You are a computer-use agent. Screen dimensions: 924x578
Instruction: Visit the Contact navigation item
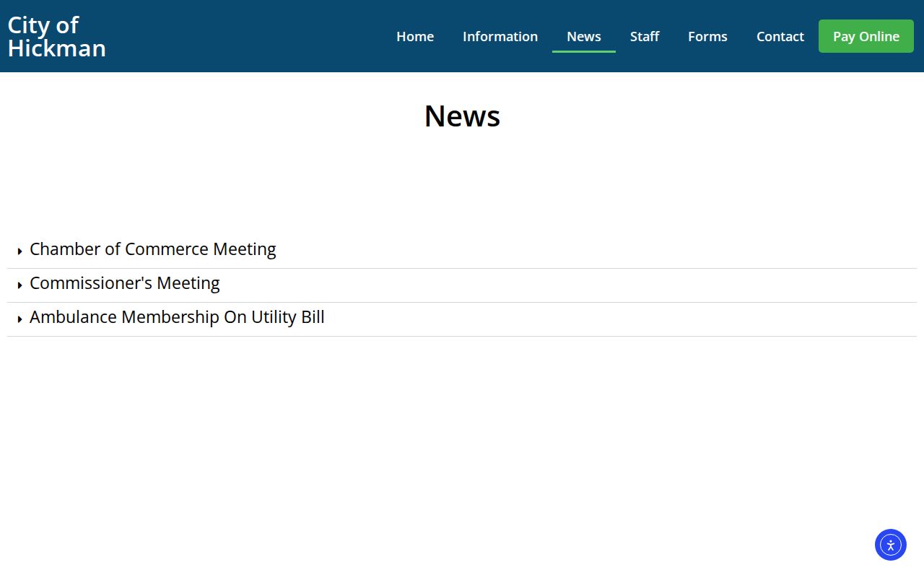pyautogui.click(x=780, y=36)
